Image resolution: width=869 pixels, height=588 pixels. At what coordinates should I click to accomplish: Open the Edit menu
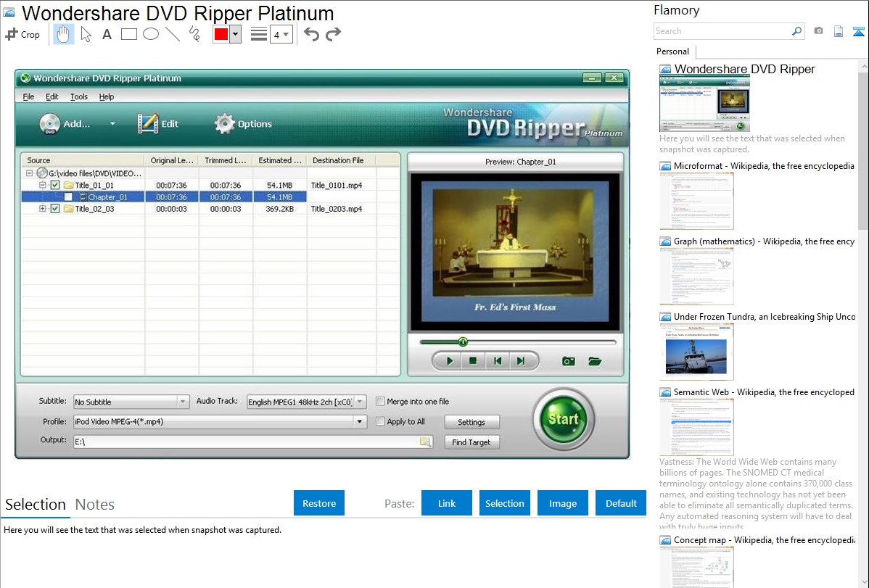(52, 96)
